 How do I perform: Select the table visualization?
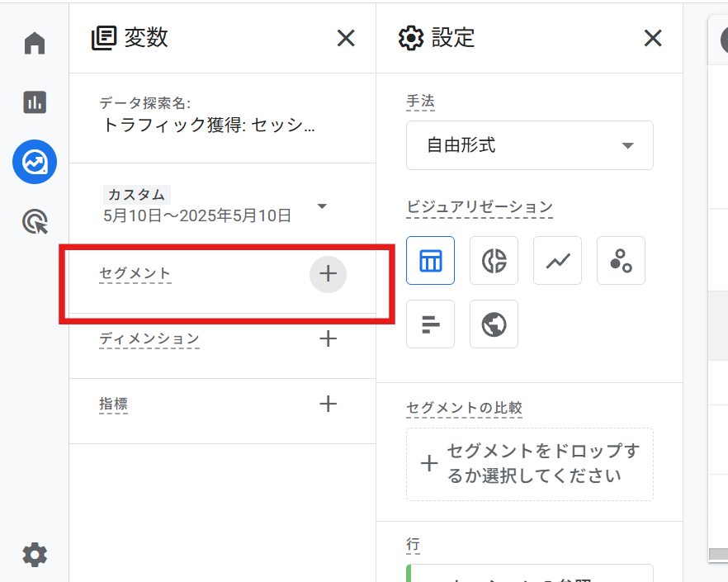coord(430,261)
